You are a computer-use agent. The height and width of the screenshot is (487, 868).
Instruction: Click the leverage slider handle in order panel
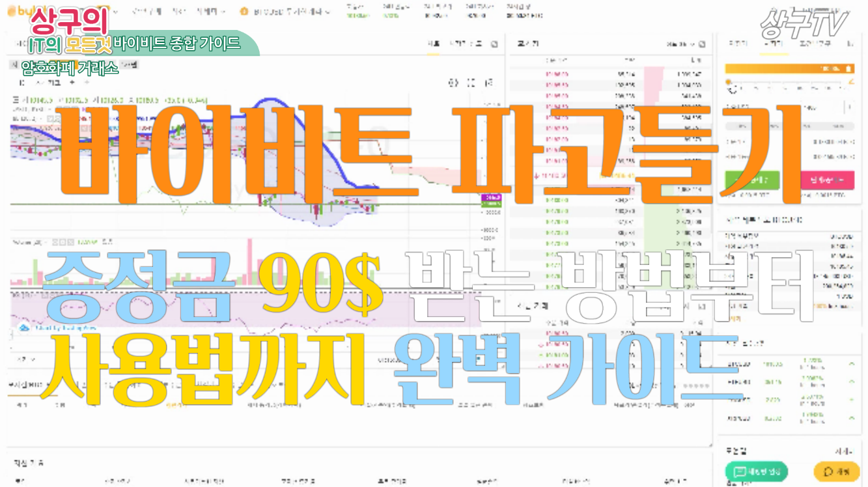[728, 82]
